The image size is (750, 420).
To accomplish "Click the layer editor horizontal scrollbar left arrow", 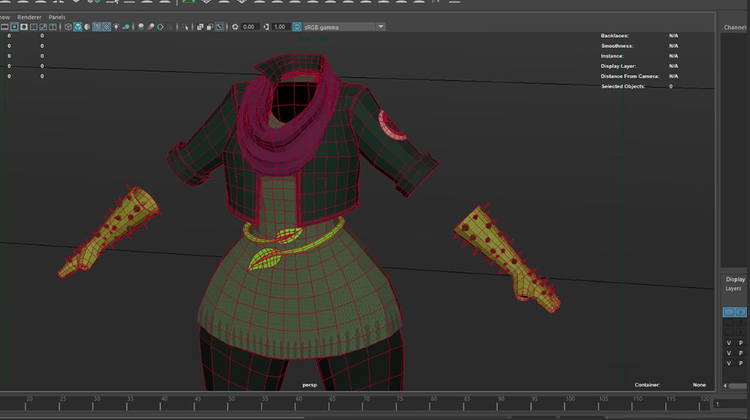I will pos(727,385).
